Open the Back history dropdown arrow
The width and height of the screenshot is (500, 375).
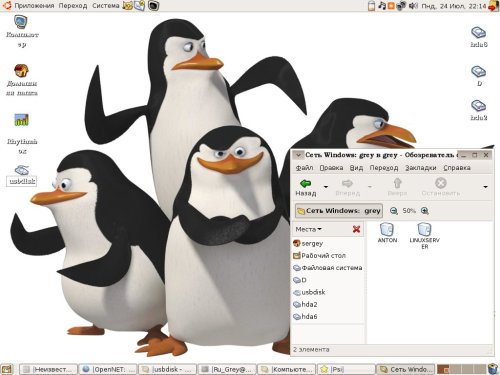[326, 187]
